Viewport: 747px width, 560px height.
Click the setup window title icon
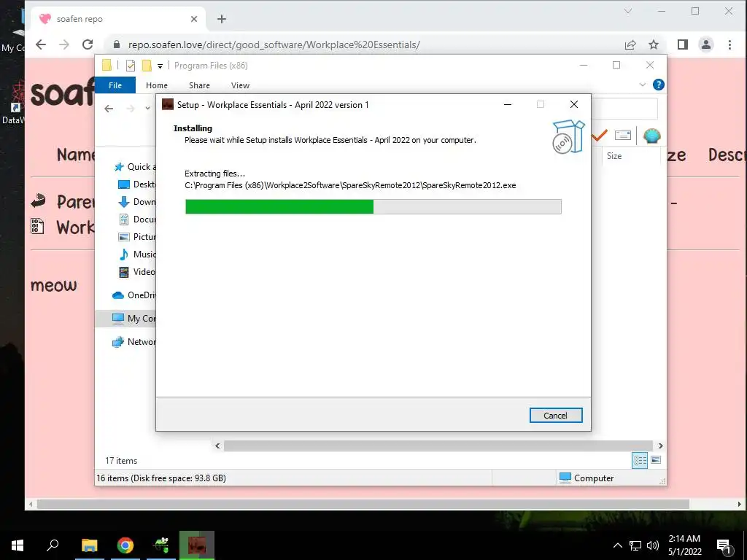click(x=167, y=105)
